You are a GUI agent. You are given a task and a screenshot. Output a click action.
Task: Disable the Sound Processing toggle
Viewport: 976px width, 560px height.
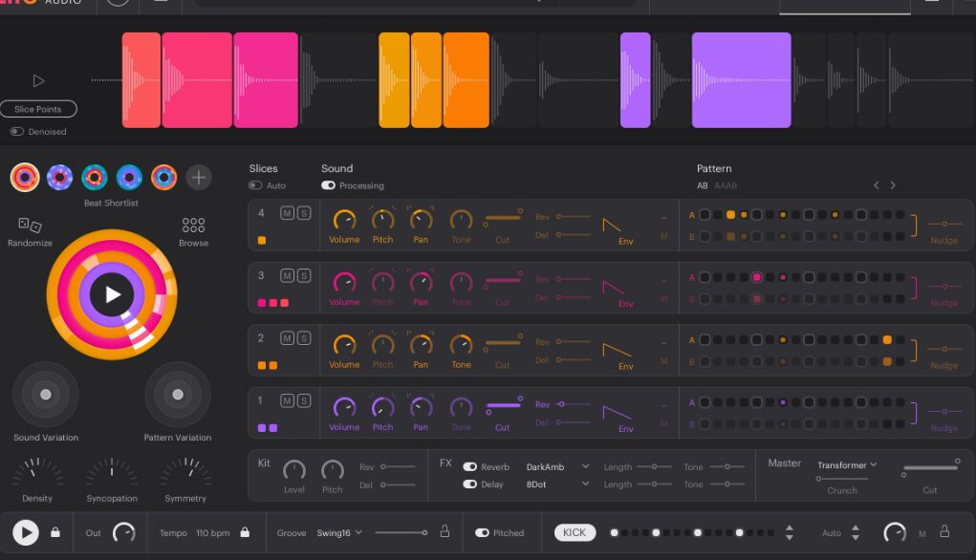pyautogui.click(x=328, y=185)
